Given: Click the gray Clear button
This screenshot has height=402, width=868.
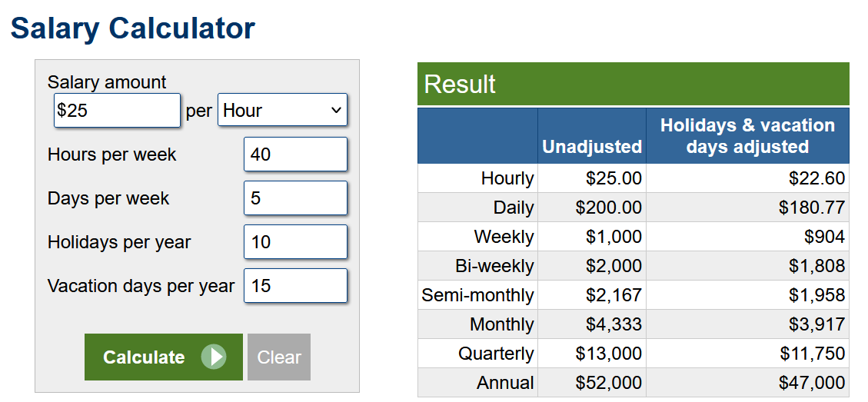Looking at the screenshot, I should pyautogui.click(x=279, y=357).
